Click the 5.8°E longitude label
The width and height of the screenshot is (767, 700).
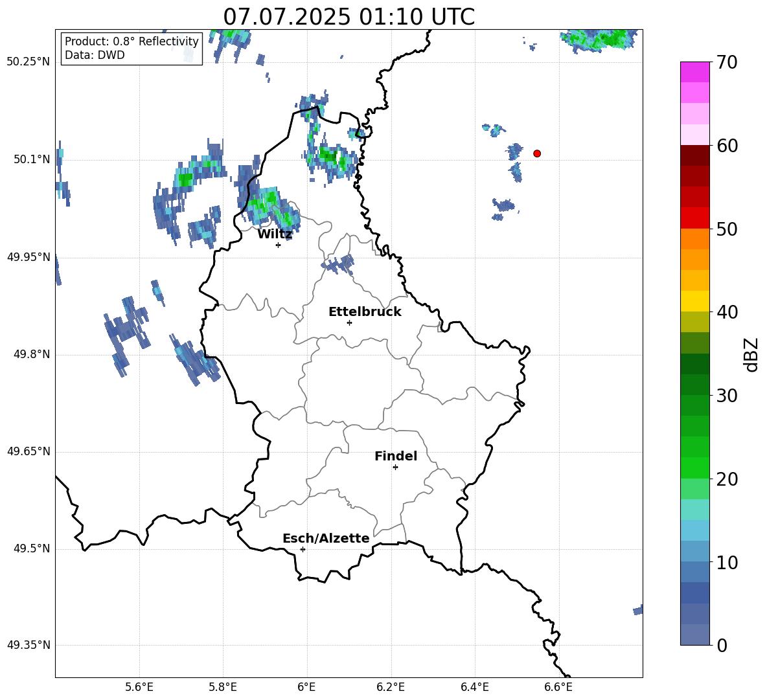[x=223, y=688]
